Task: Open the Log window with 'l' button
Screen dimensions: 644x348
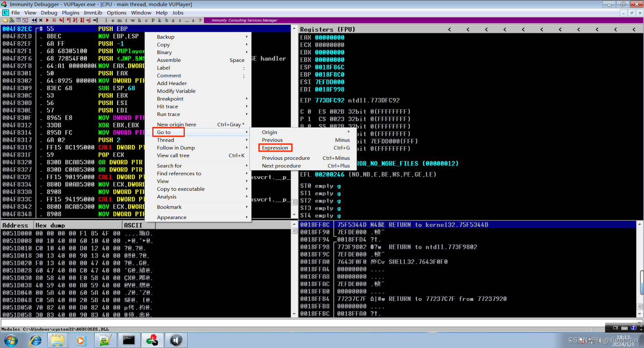Action: coord(106,20)
